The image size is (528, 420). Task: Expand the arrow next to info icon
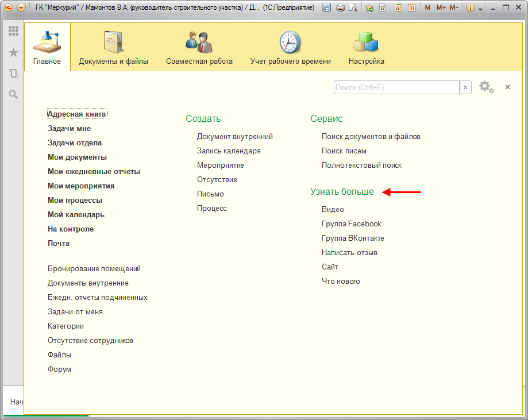coord(480,9)
